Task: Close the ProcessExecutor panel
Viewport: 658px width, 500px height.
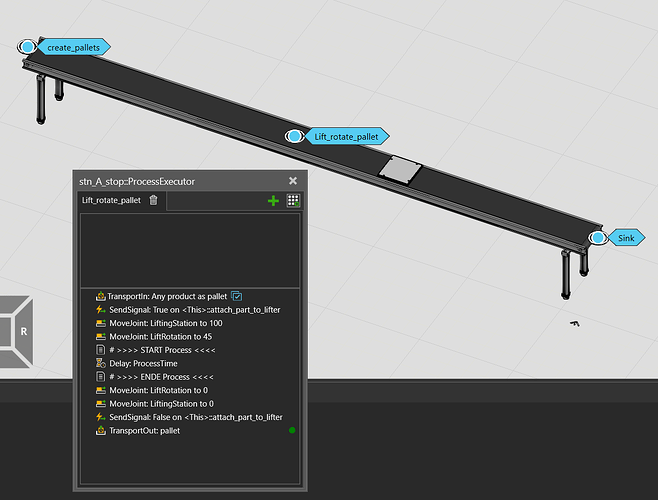Action: pos(293,181)
